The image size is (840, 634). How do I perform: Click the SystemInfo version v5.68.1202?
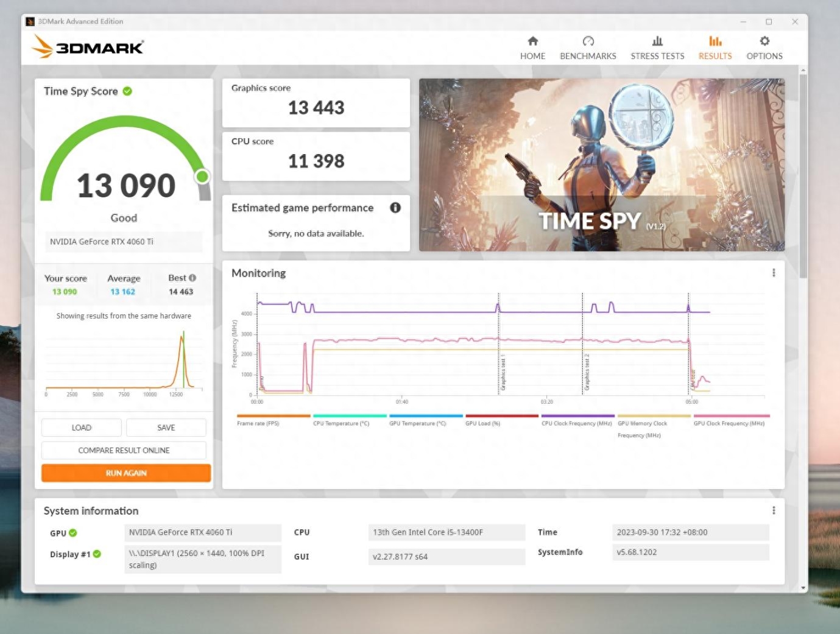691,552
